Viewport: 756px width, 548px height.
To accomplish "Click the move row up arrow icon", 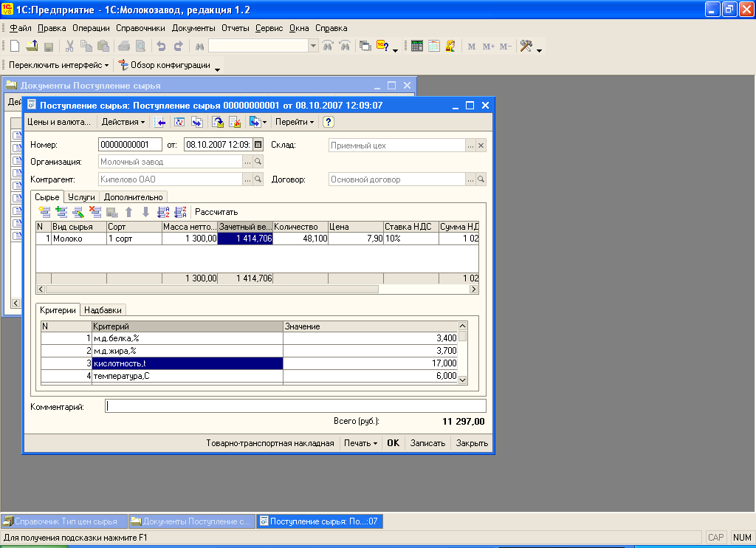I will [128, 212].
